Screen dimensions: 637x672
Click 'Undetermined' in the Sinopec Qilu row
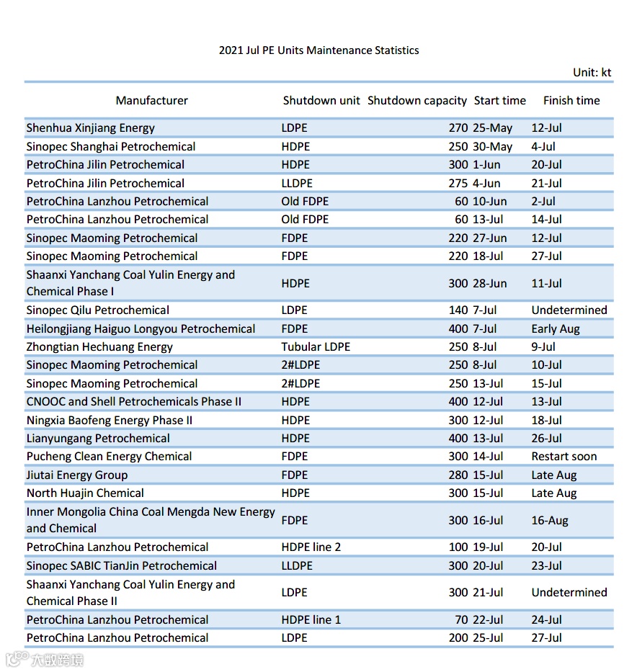coord(569,310)
